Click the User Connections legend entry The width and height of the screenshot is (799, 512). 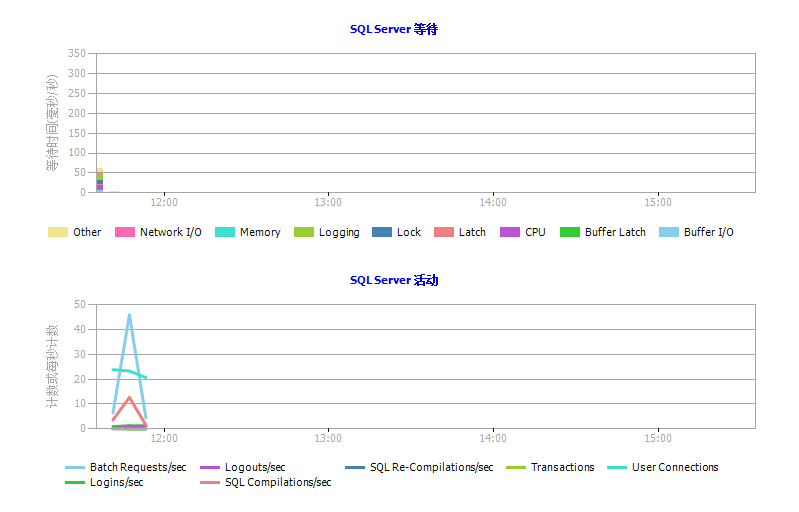click(x=663, y=467)
